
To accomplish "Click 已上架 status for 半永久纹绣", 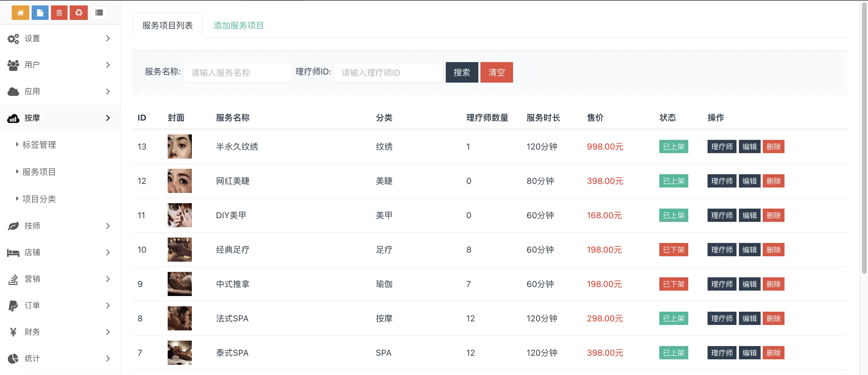I will pyautogui.click(x=673, y=147).
